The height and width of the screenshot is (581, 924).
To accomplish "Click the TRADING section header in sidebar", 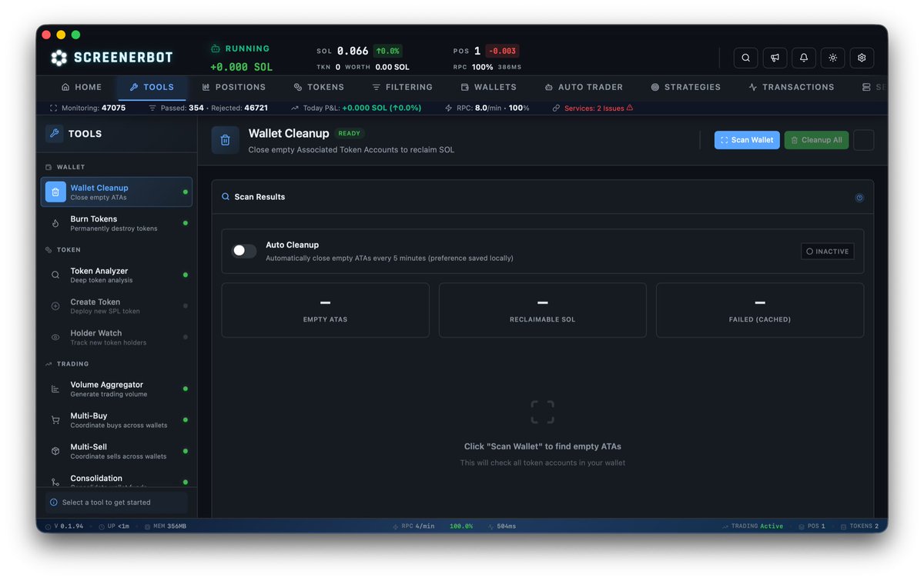I will click(x=67, y=364).
